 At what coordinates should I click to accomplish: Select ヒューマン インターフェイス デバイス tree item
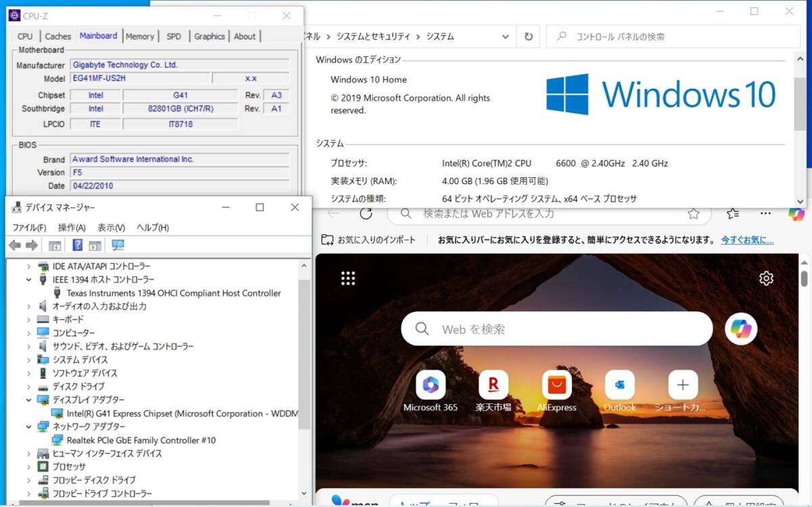(x=107, y=454)
